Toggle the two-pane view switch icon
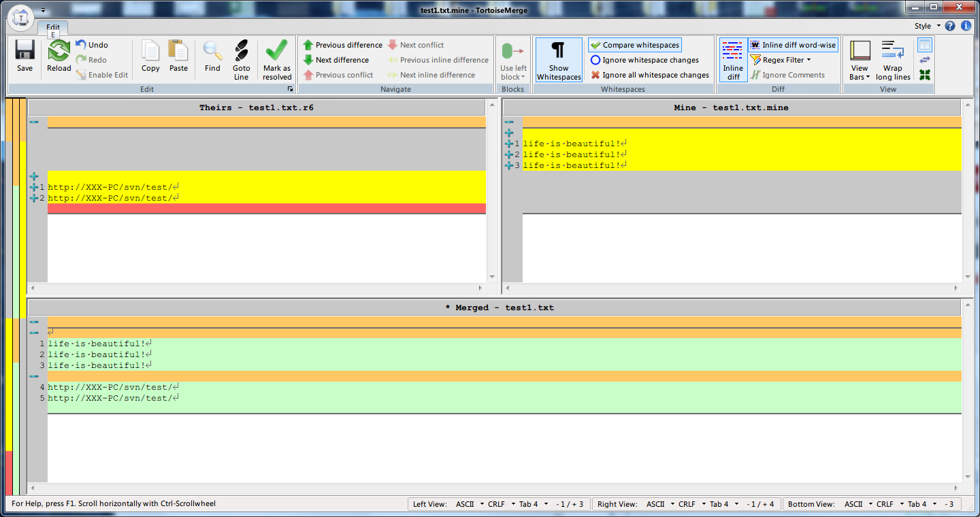 coord(924,45)
